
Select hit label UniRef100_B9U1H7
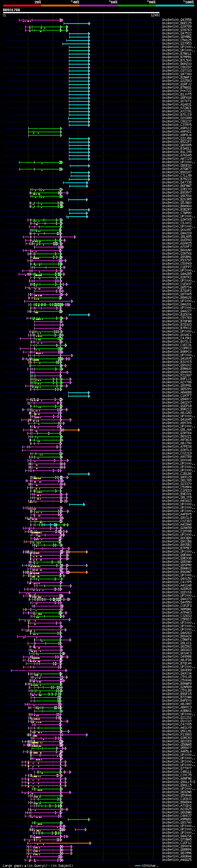click(x=177, y=172)
